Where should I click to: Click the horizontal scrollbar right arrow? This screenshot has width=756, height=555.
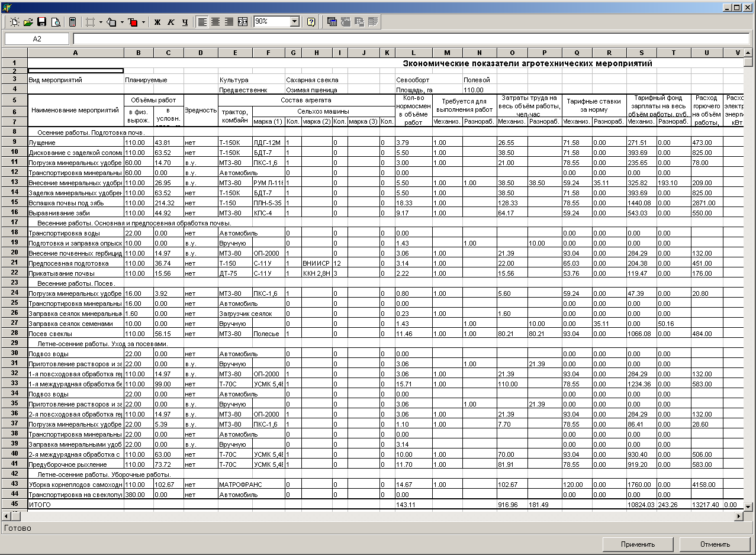click(x=738, y=517)
